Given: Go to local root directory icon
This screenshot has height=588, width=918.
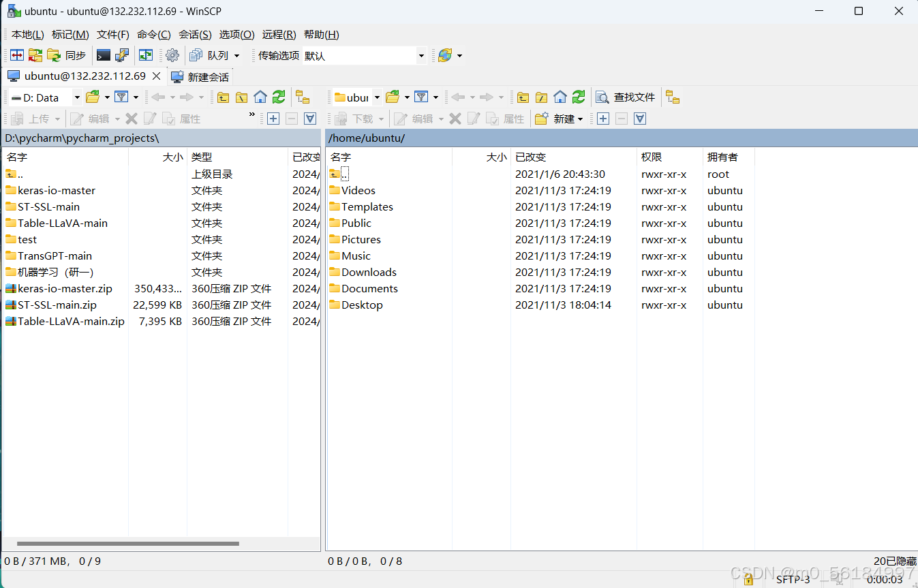Looking at the screenshot, I should pos(241,97).
